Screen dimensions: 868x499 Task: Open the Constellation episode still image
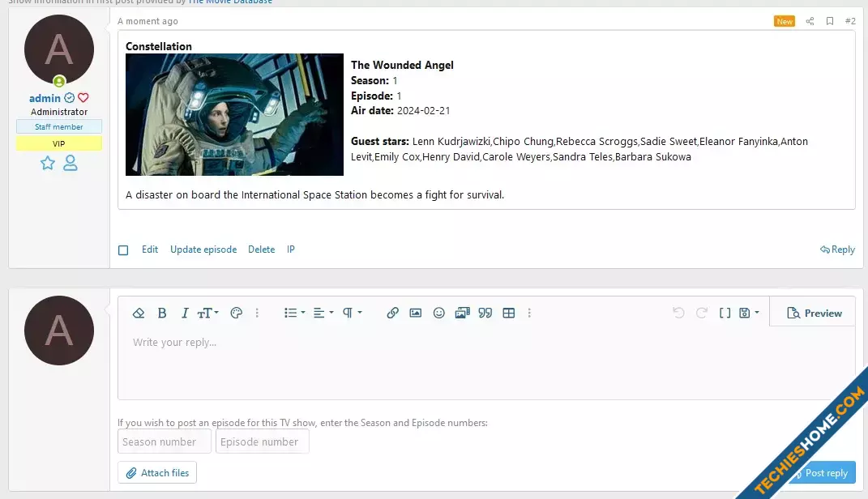click(x=235, y=114)
